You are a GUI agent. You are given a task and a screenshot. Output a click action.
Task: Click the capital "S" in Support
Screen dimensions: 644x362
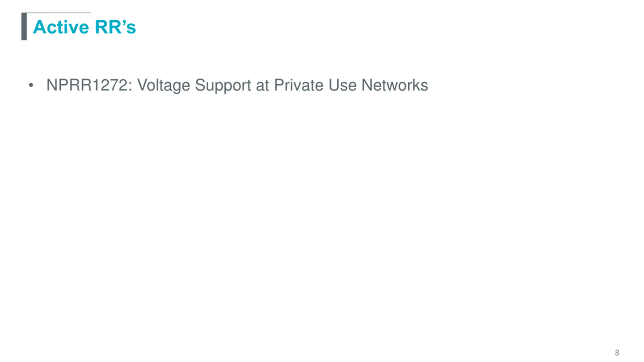pyautogui.click(x=200, y=85)
